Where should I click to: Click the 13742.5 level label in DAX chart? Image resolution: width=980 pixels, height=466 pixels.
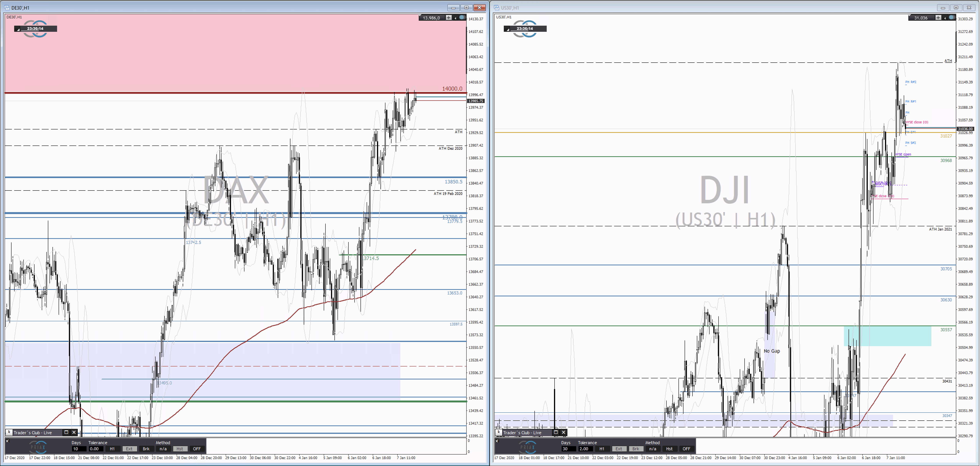tap(193, 243)
